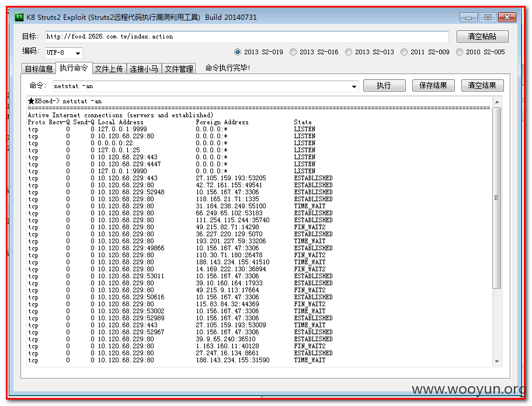Viewport: 532px width, 406px height.
Task: Click foreign address 115.83.84.32:44369
Action: 227,304
